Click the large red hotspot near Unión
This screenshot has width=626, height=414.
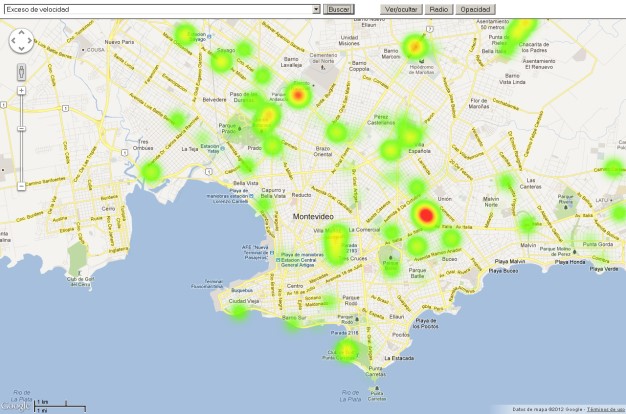click(x=426, y=215)
